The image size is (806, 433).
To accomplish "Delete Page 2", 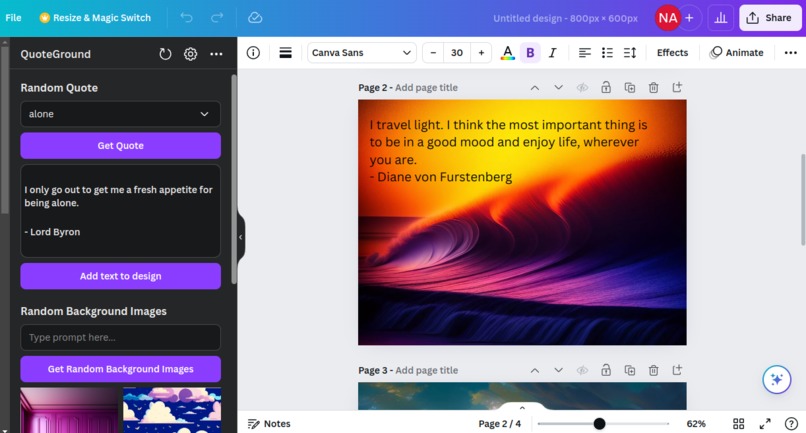I will click(653, 87).
